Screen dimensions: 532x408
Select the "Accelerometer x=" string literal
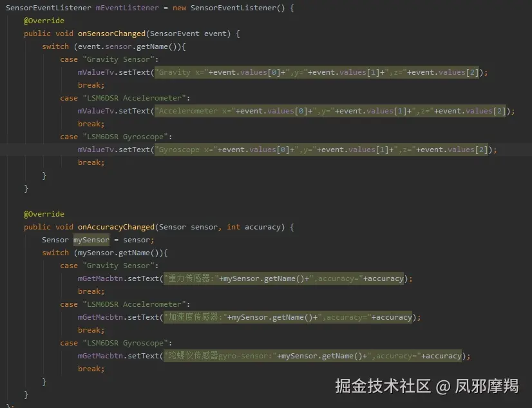pos(195,111)
